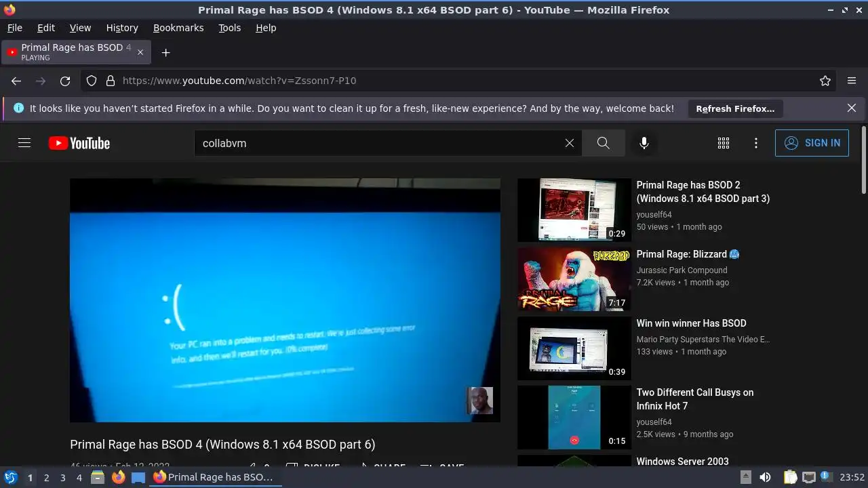
Task: Open the YouTube apps grid
Action: 724,143
